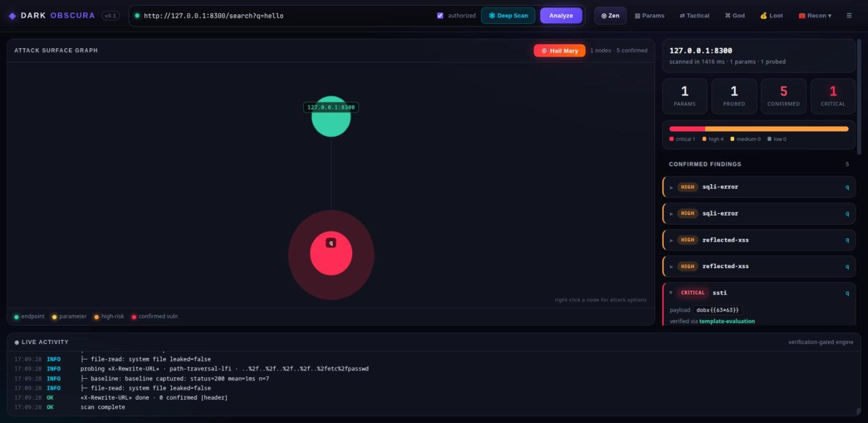Click the PROBED stat card
The height and width of the screenshot is (423, 868).
tap(734, 96)
